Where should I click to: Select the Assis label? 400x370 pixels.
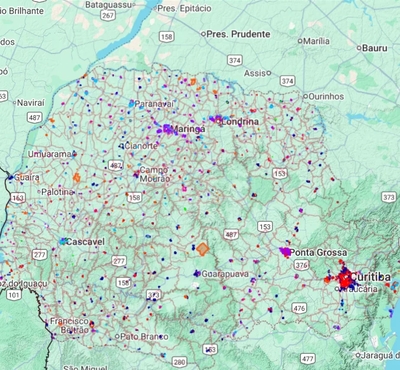point(255,73)
